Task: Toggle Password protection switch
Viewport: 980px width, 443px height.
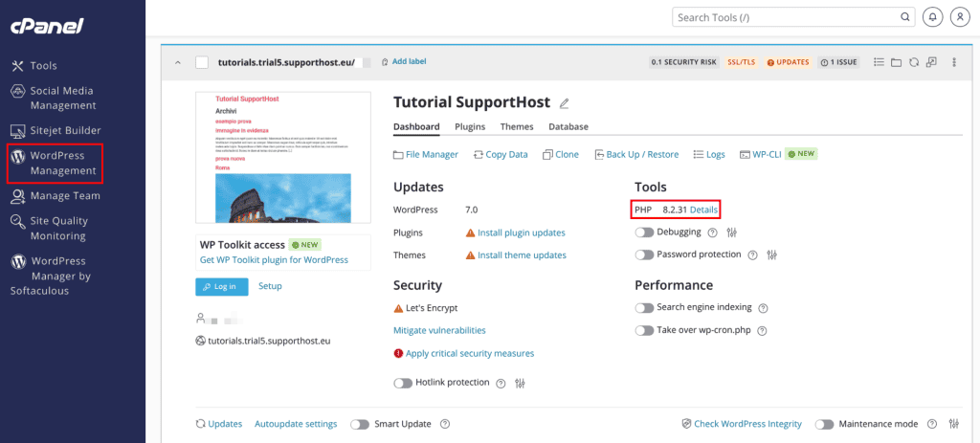Action: [644, 255]
